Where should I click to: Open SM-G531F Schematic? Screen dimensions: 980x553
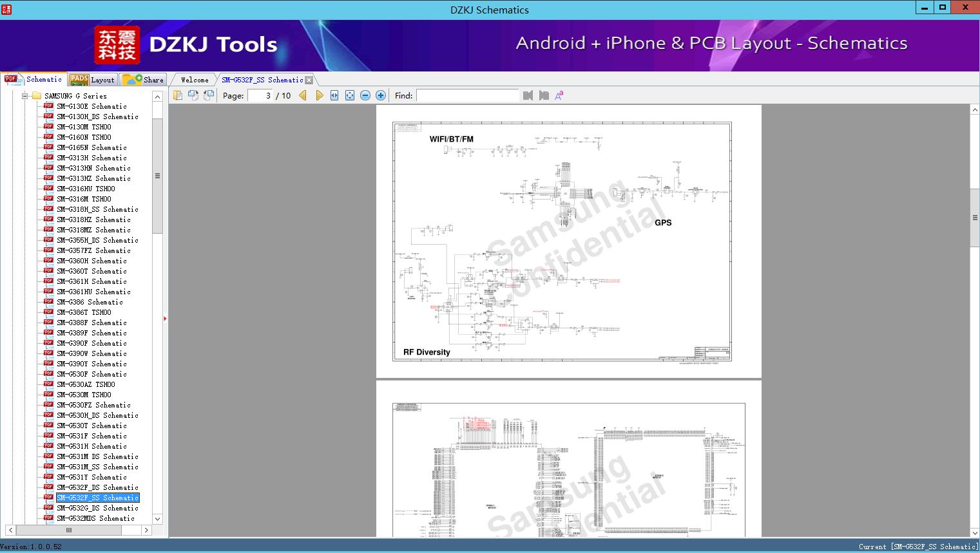pyautogui.click(x=91, y=436)
